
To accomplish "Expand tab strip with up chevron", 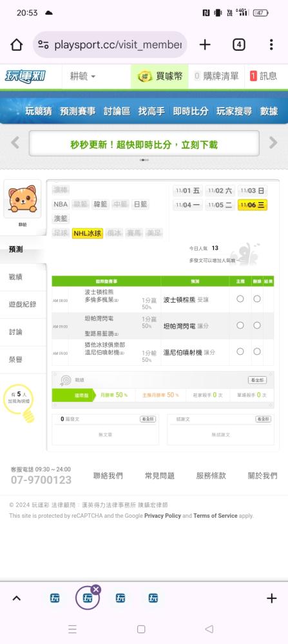I will pyautogui.click(x=17, y=598).
